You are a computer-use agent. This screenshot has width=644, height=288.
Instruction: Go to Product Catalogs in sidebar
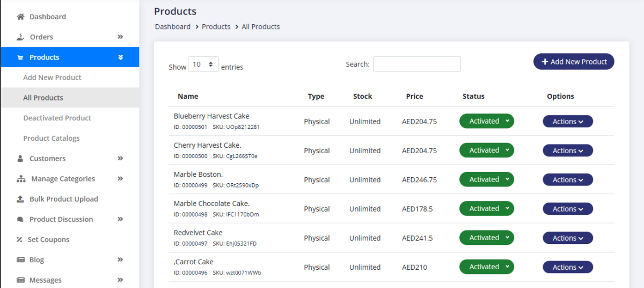tap(52, 138)
